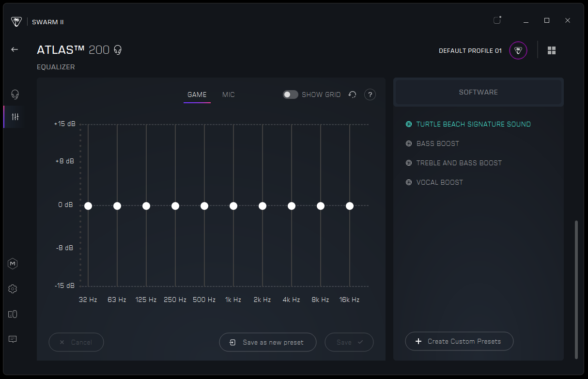Click the 1k Hz band slider handle

click(233, 206)
